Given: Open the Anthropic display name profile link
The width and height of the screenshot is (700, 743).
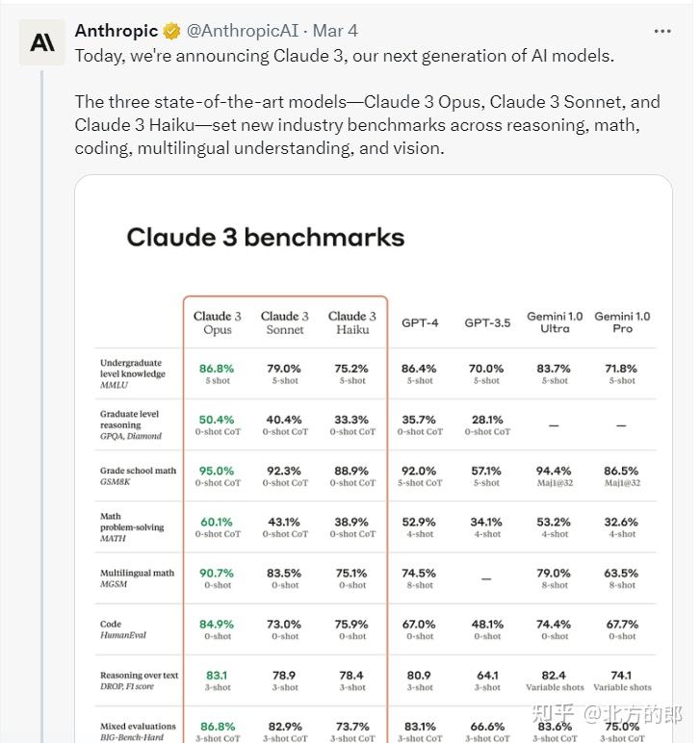Looking at the screenshot, I should tap(116, 31).
